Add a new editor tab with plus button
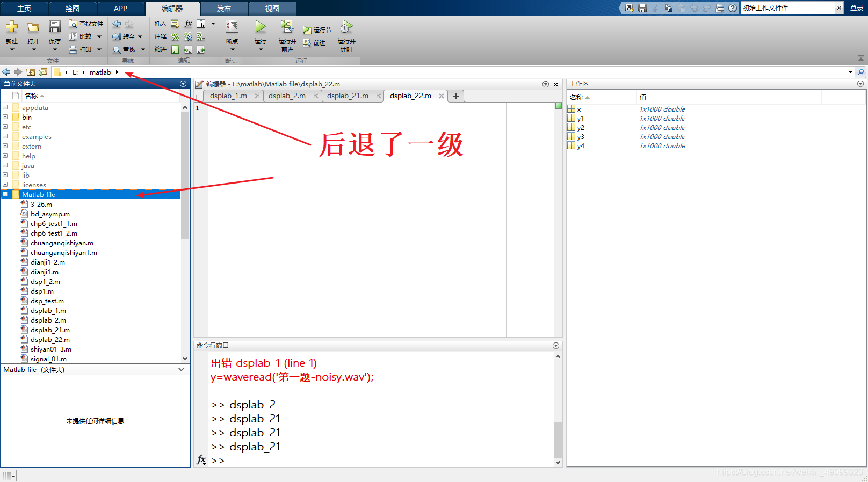The height and width of the screenshot is (482, 868). tap(456, 96)
